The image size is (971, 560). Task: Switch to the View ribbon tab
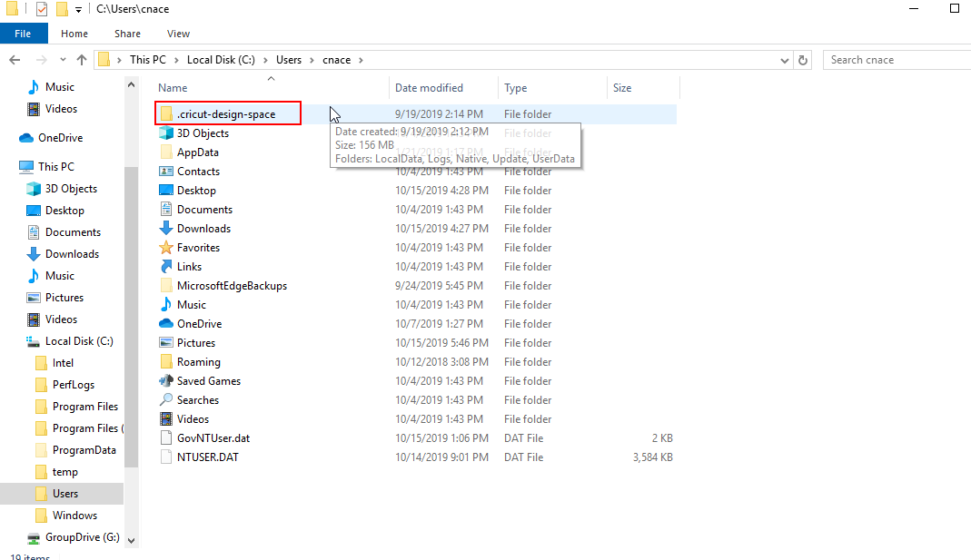(x=178, y=34)
